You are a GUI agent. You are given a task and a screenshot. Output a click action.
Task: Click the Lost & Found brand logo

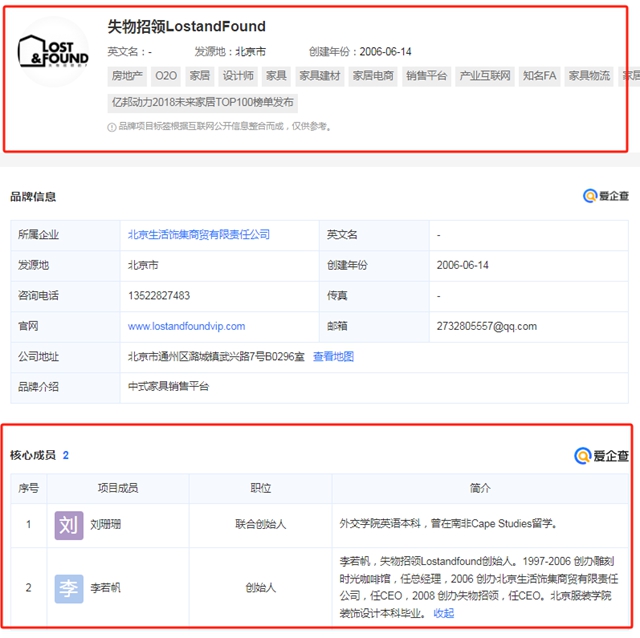53,52
